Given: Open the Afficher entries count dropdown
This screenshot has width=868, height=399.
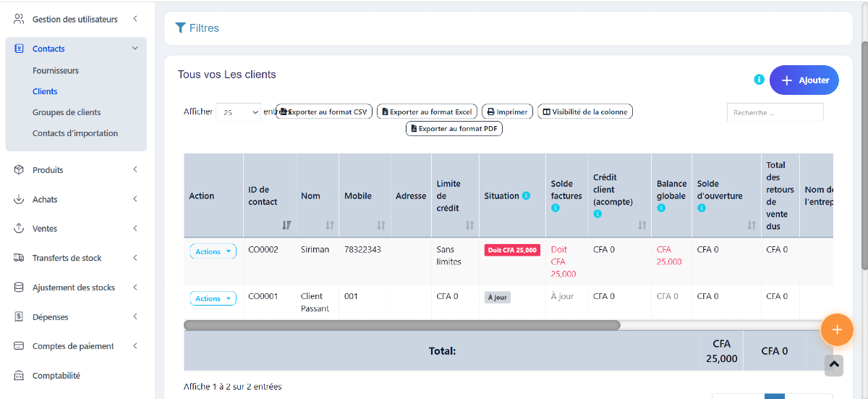Looking at the screenshot, I should (x=239, y=112).
